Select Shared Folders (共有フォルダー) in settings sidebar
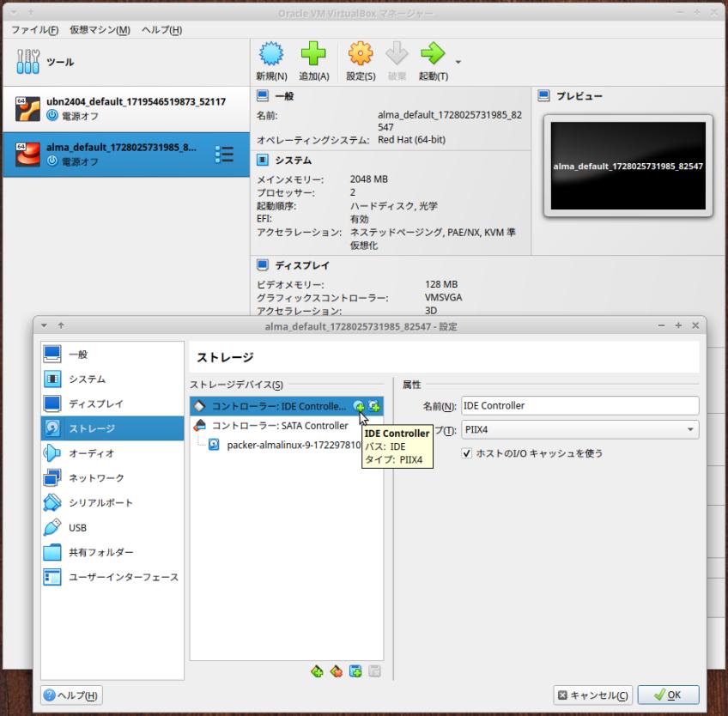Viewport: 728px width, 716px height. click(112, 552)
